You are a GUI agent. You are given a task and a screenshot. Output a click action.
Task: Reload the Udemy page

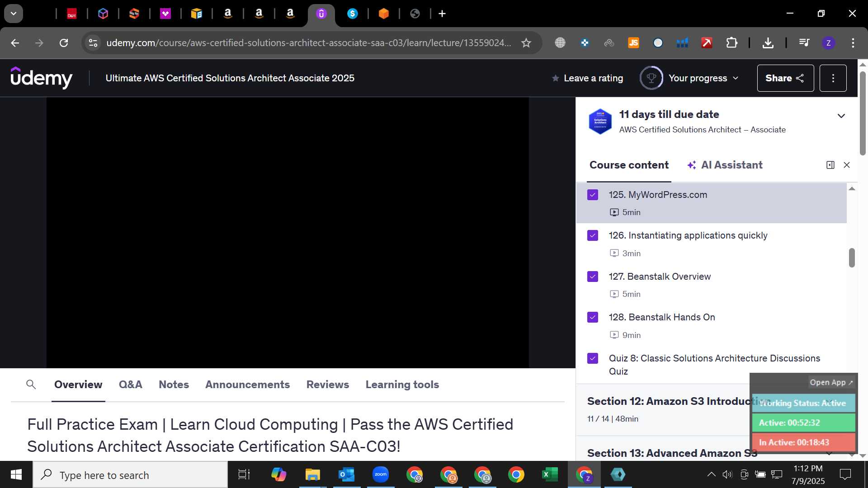point(64,43)
